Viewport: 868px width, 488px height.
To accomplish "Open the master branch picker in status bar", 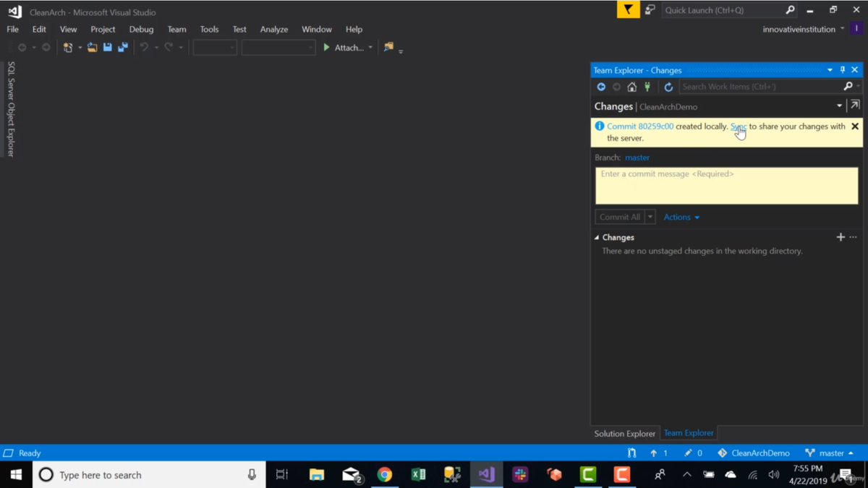I will pos(830,453).
